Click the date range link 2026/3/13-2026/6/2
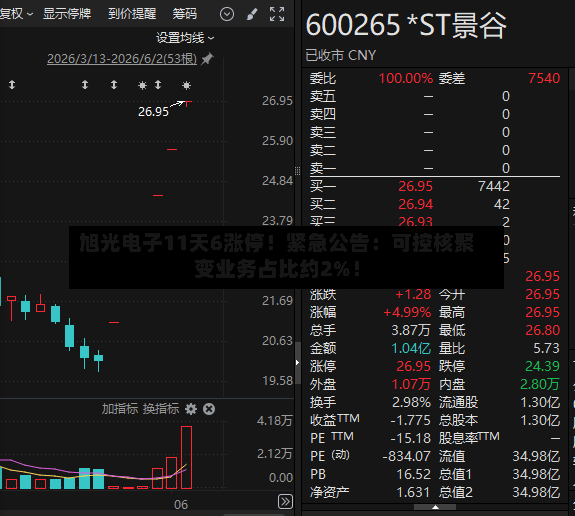The height and width of the screenshot is (516, 575). (122, 59)
